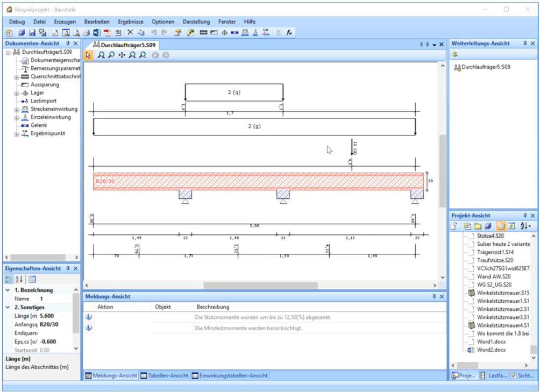Click the PDF export toolbar icon
The width and height of the screenshot is (540, 392).
(108, 33)
